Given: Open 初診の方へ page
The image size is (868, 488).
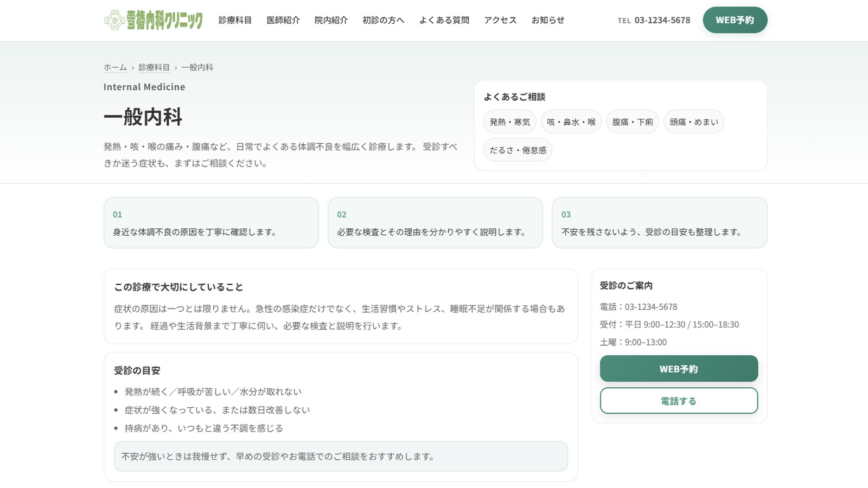Looking at the screenshot, I should (x=383, y=20).
